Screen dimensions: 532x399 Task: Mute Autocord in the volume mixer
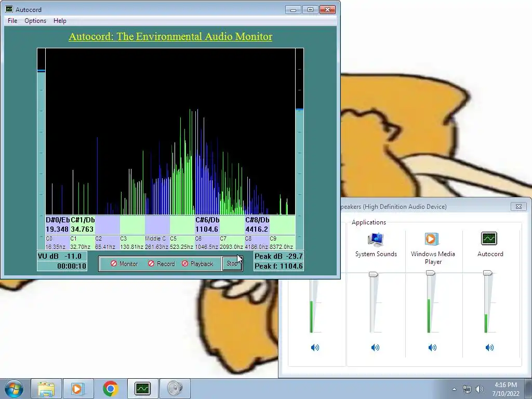pyautogui.click(x=489, y=348)
